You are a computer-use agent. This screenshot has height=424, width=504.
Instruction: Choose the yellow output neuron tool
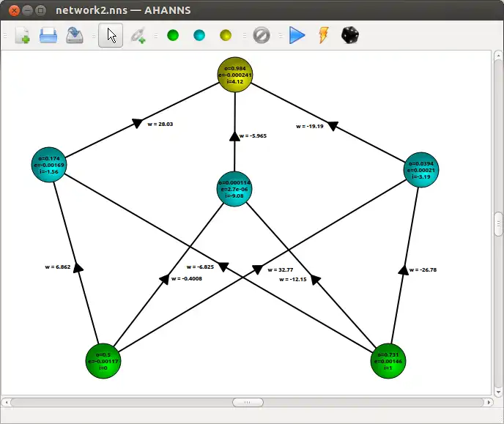[226, 35]
